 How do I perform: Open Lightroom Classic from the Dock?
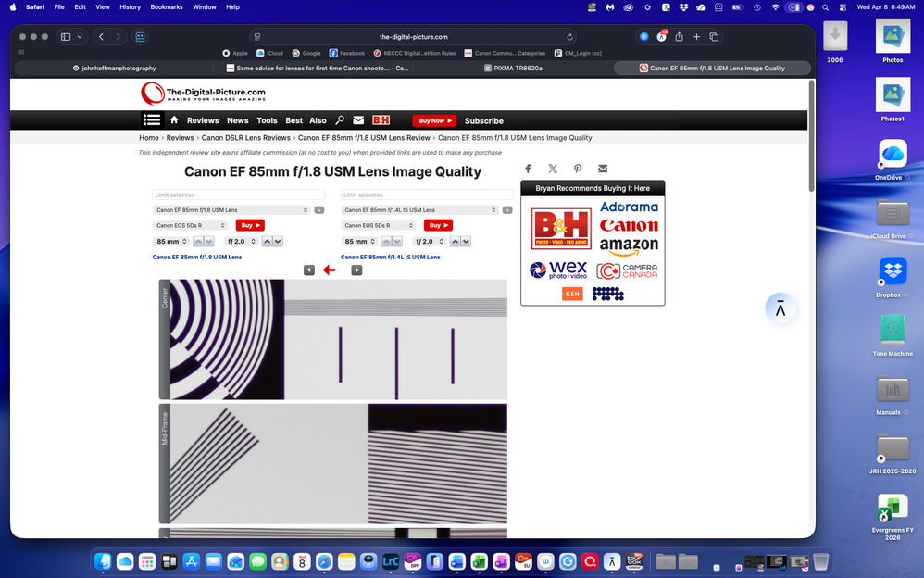[x=390, y=561]
